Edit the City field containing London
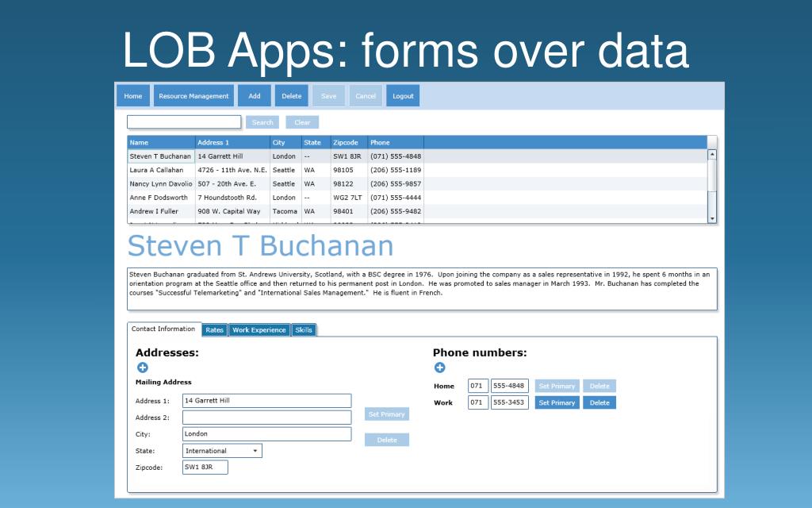Viewport: 812px width, 508px height. point(266,434)
